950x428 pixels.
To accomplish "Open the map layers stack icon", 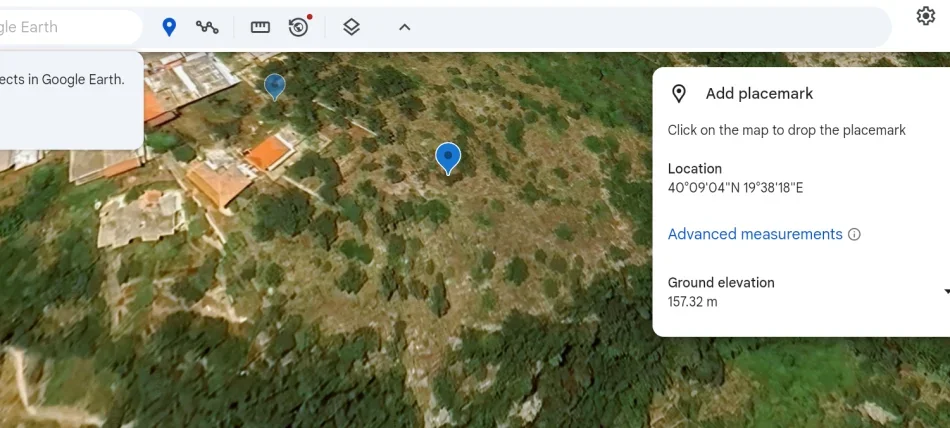I will point(351,27).
